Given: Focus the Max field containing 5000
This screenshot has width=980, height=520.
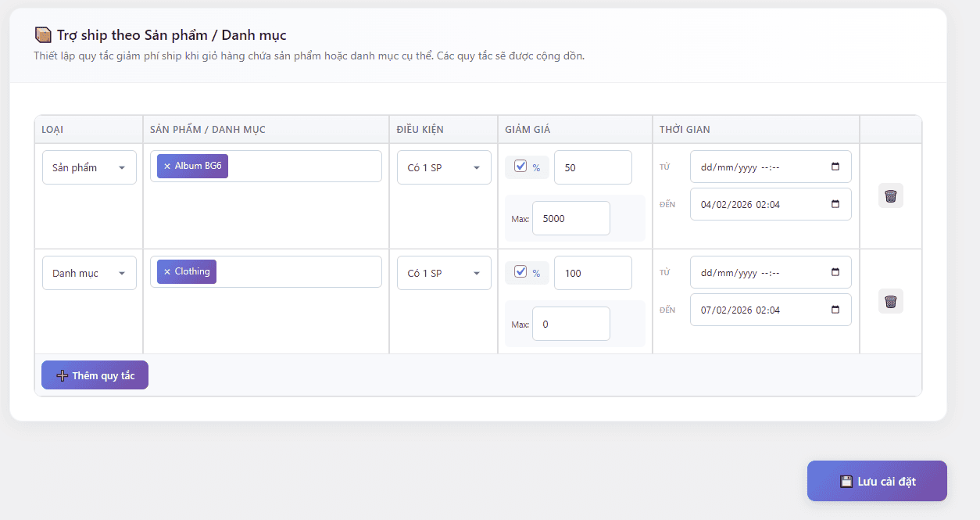Looking at the screenshot, I should 570,218.
